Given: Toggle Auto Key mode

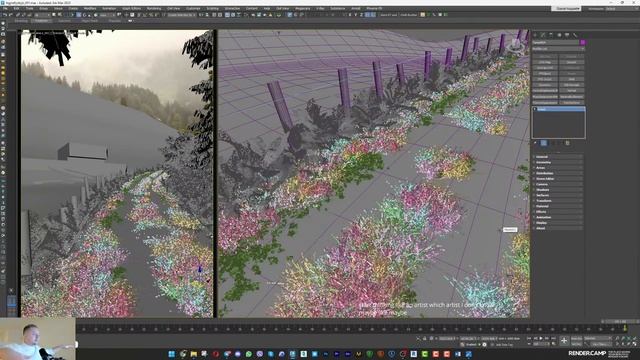Looking at the screenshot, I should pyautogui.click(x=576, y=338).
